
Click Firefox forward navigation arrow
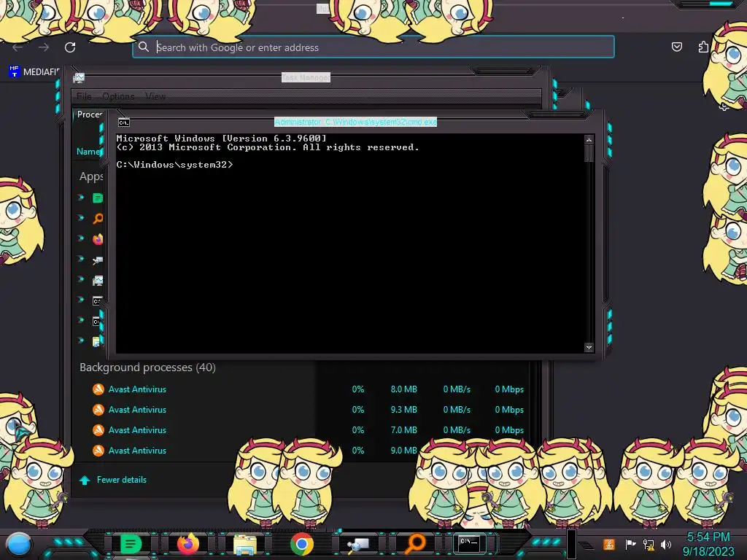tap(44, 47)
